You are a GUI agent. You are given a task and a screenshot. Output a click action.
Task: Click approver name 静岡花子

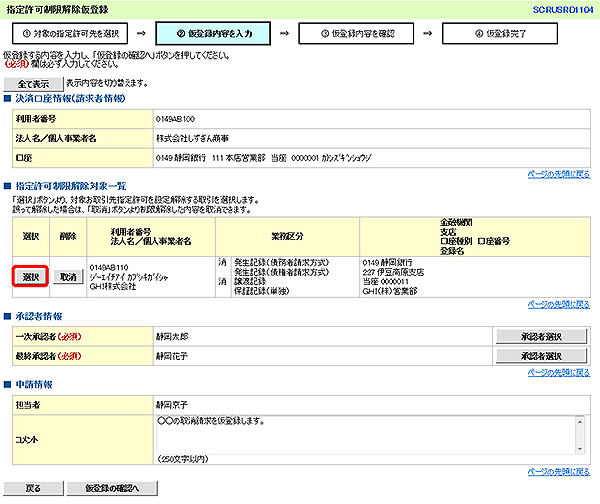(x=172, y=356)
